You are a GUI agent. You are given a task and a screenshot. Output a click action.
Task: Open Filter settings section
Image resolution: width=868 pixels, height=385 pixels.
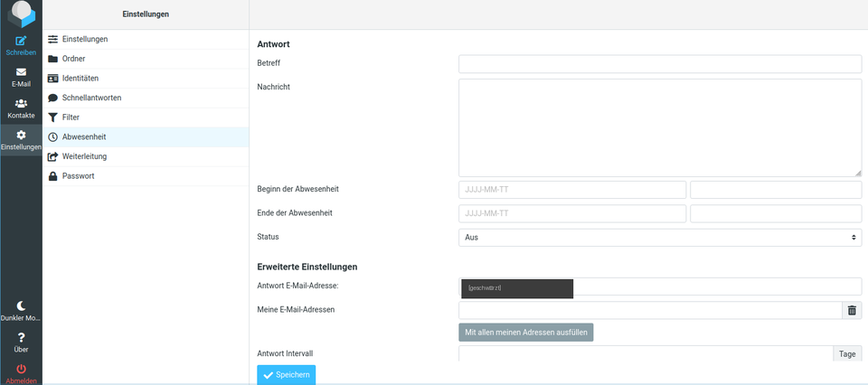pyautogui.click(x=146, y=117)
